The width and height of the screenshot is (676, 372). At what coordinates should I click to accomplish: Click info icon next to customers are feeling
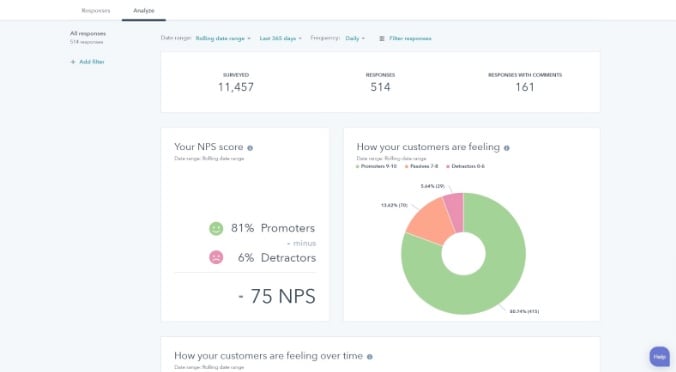pos(507,148)
